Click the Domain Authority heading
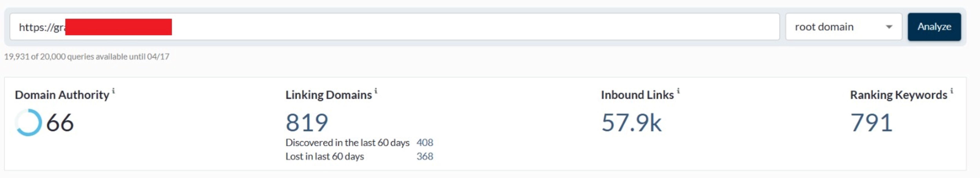Screen dimensions: 980x178 (62, 95)
